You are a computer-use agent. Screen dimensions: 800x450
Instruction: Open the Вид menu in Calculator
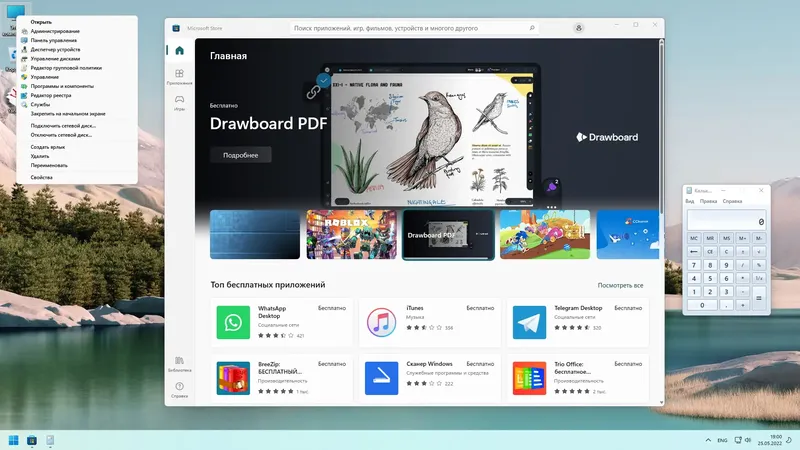coord(690,202)
